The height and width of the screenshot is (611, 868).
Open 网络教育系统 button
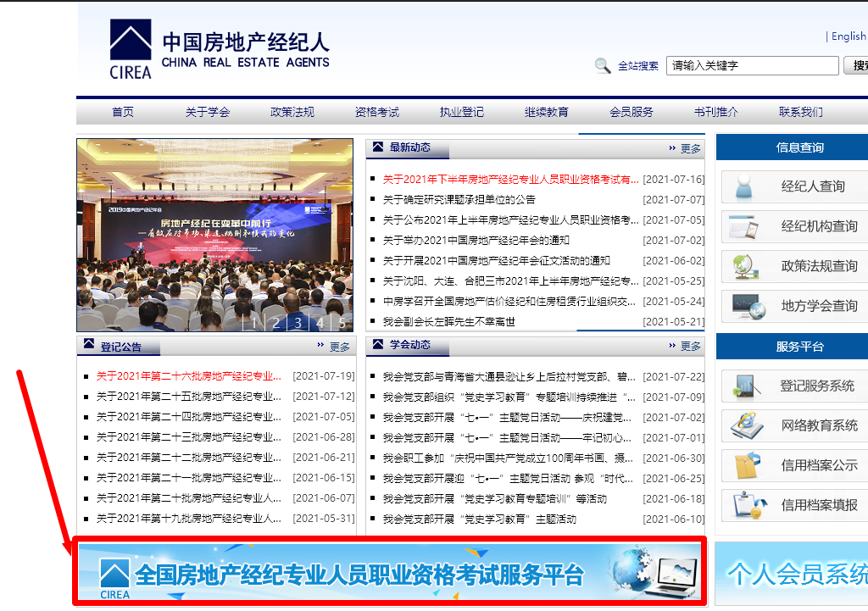[x=795, y=425]
